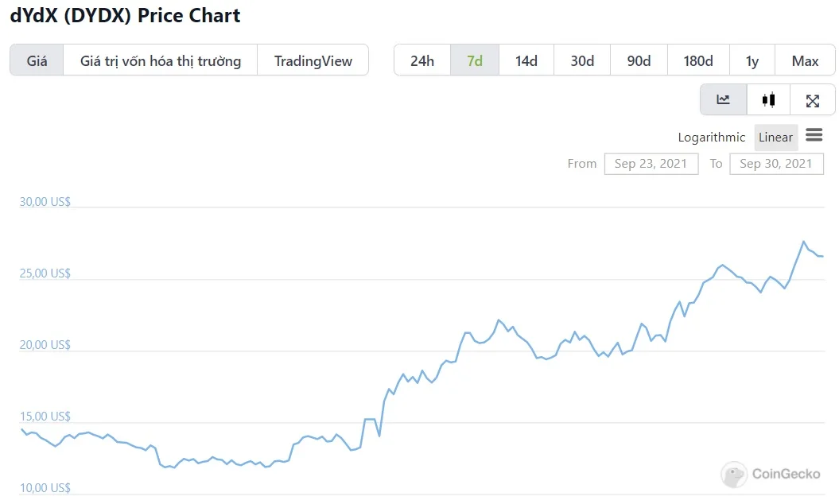The width and height of the screenshot is (839, 504).
Task: Select 7d time range
Action: (x=475, y=60)
